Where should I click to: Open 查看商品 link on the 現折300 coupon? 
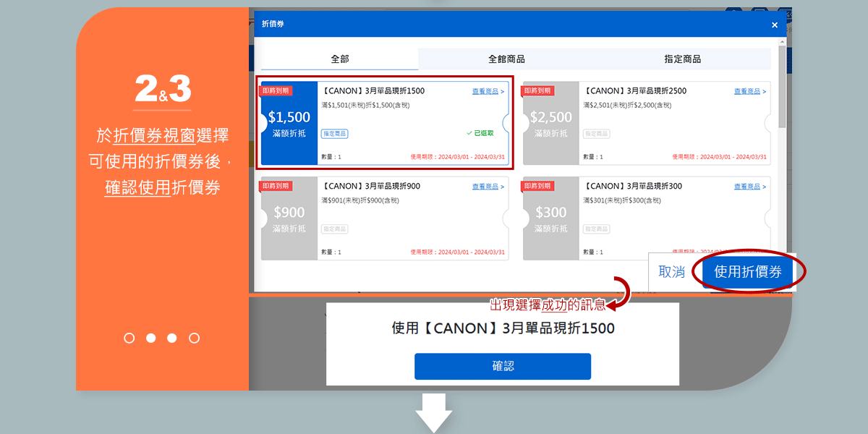[750, 187]
